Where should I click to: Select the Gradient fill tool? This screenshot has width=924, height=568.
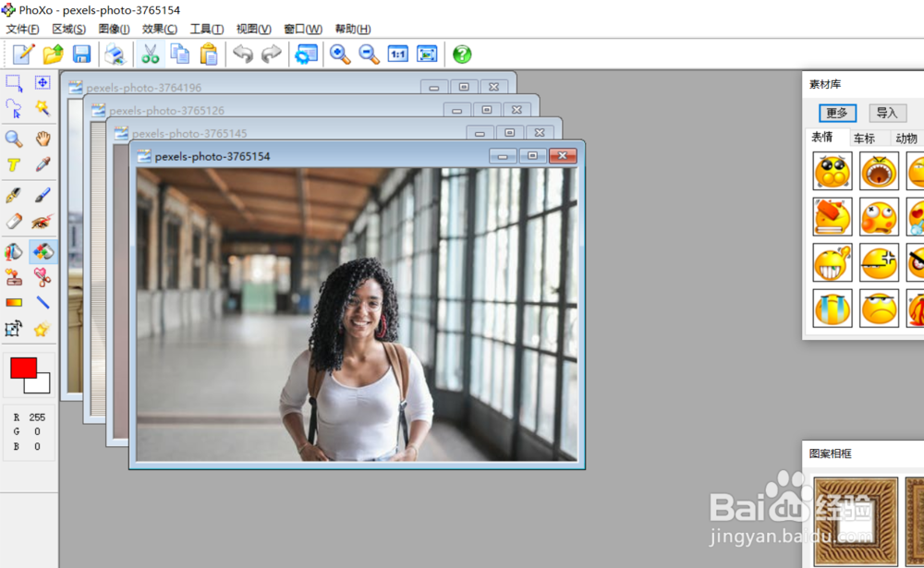(14, 303)
